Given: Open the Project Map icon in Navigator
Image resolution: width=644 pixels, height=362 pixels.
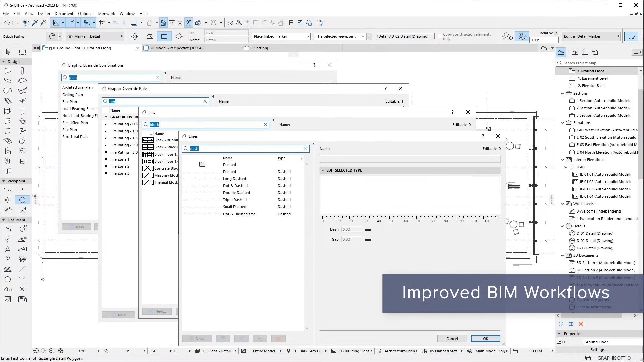Looking at the screenshot, I should [561, 52].
